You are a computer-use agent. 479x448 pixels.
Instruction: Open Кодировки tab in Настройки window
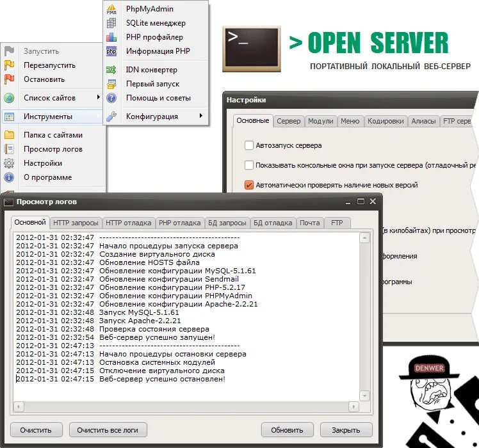point(386,121)
